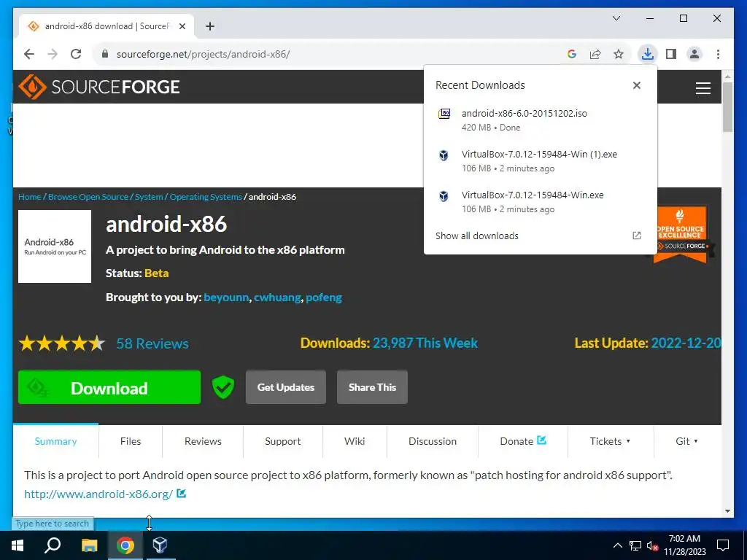Open Windows taskbar search
This screenshot has width=747, height=560.
(53, 545)
